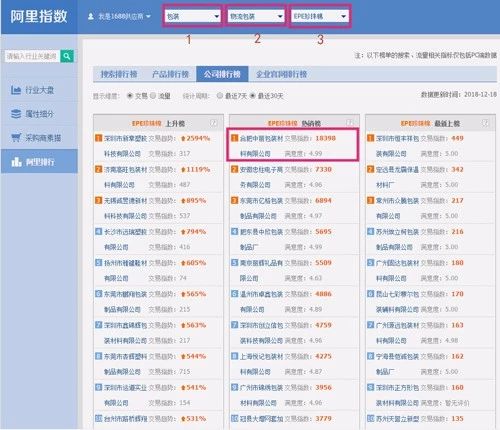Click the industry keyword search field
The height and width of the screenshot is (430, 500).
click(32, 56)
